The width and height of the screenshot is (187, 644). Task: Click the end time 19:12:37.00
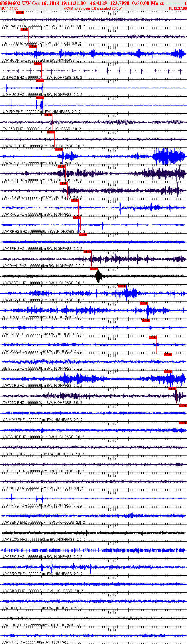[x=178, y=9]
